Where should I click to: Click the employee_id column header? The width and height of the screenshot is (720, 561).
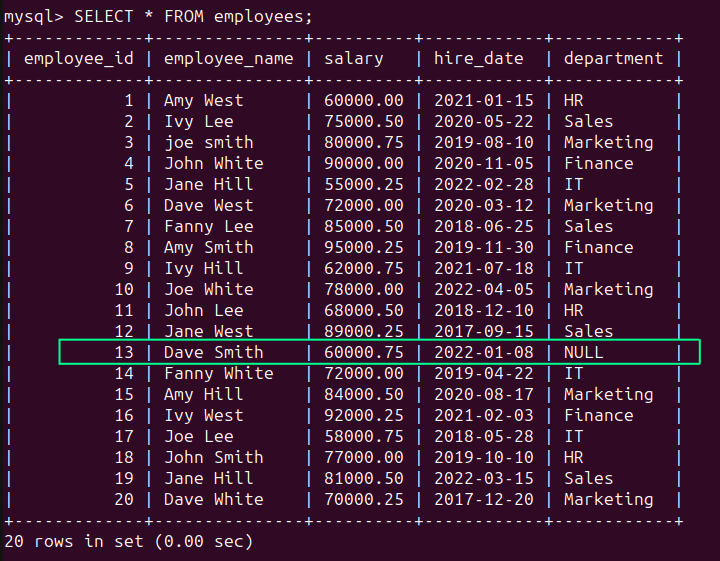click(x=78, y=58)
